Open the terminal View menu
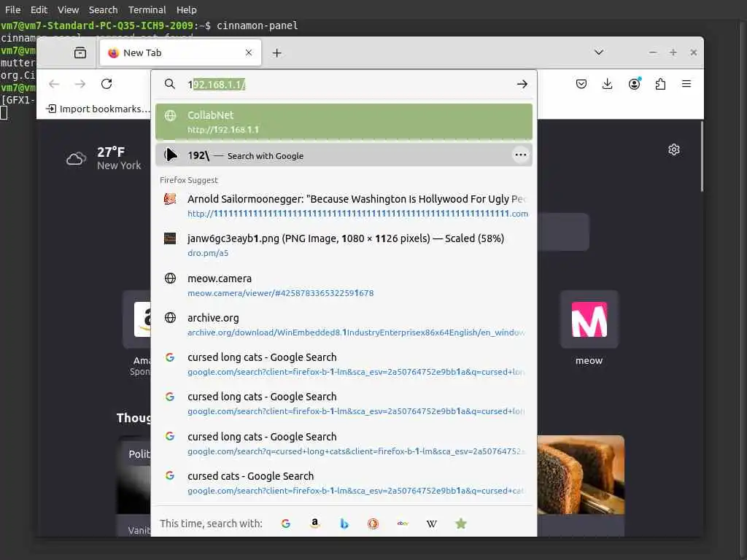 coord(68,9)
